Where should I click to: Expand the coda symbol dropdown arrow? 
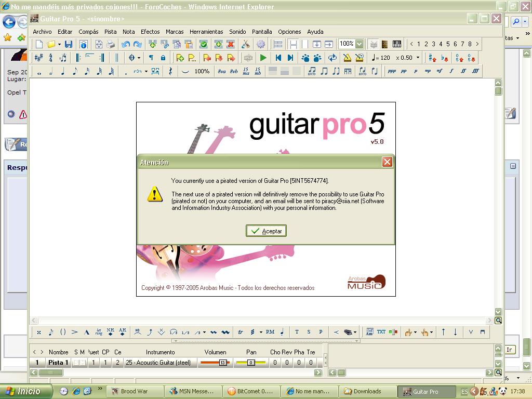click(139, 58)
